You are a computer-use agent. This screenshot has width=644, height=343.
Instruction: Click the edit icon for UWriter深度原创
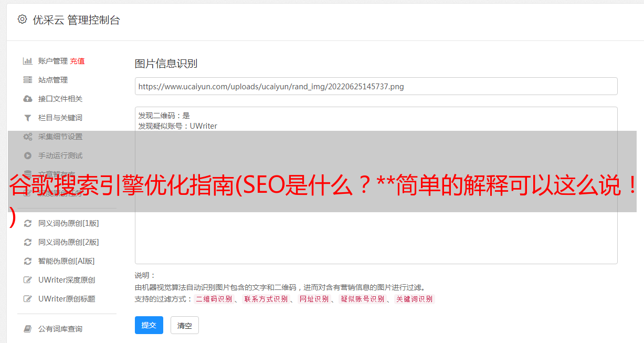tap(28, 280)
